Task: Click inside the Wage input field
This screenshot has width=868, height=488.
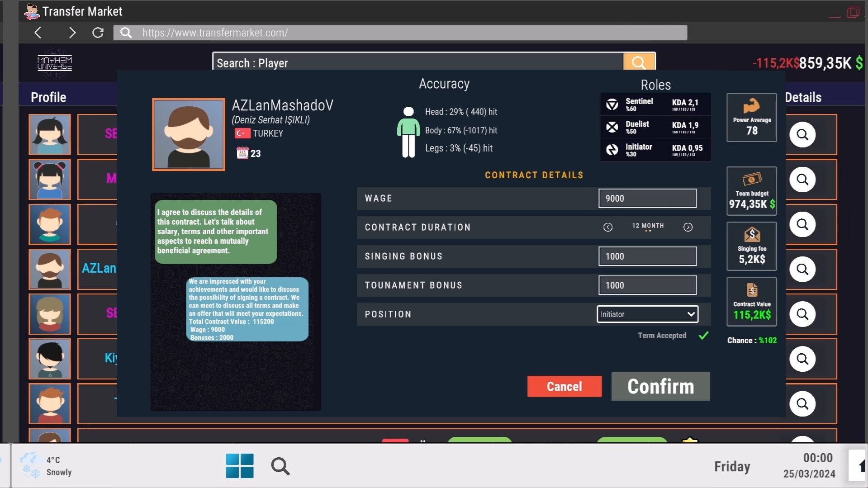Action: click(647, 198)
